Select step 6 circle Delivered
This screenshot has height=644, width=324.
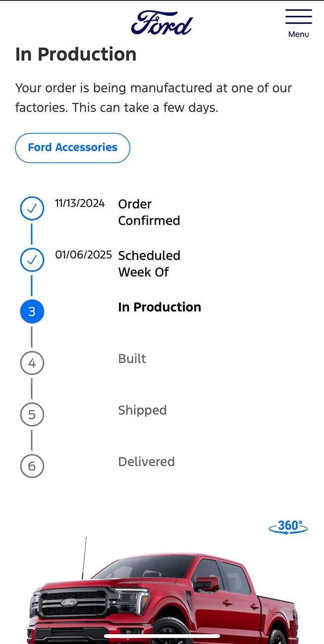[x=32, y=466]
